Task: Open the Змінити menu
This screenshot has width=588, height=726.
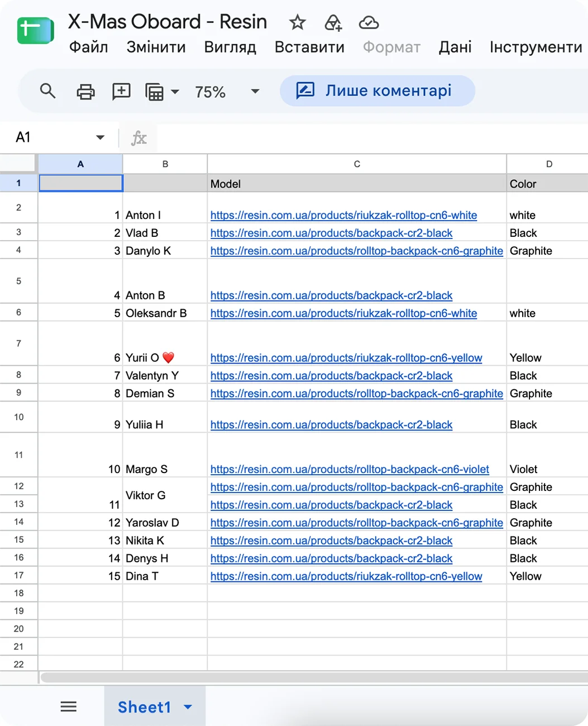Action: pyautogui.click(x=156, y=47)
